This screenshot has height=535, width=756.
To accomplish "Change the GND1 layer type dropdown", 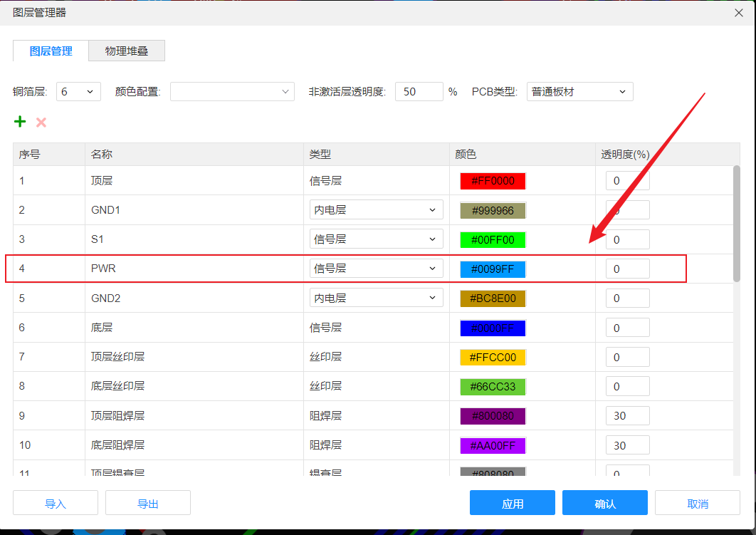I will (376, 209).
